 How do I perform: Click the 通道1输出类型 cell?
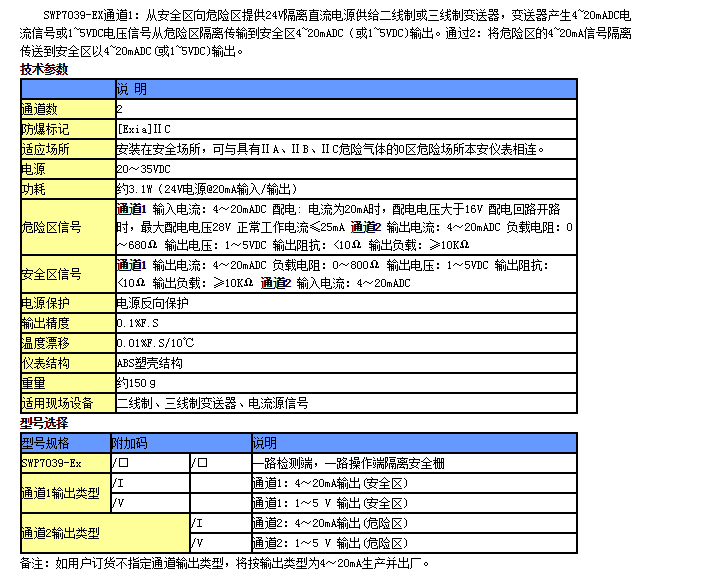pyautogui.click(x=61, y=493)
